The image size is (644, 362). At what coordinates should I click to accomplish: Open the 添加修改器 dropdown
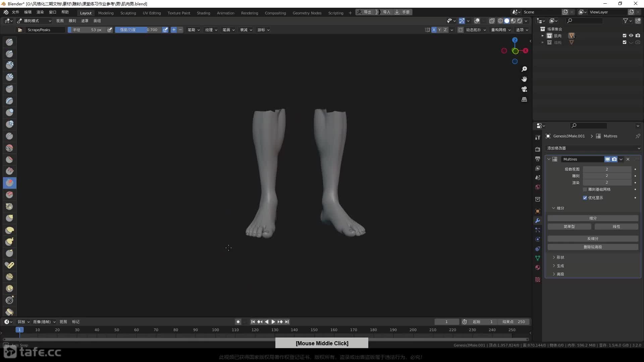pos(593,148)
